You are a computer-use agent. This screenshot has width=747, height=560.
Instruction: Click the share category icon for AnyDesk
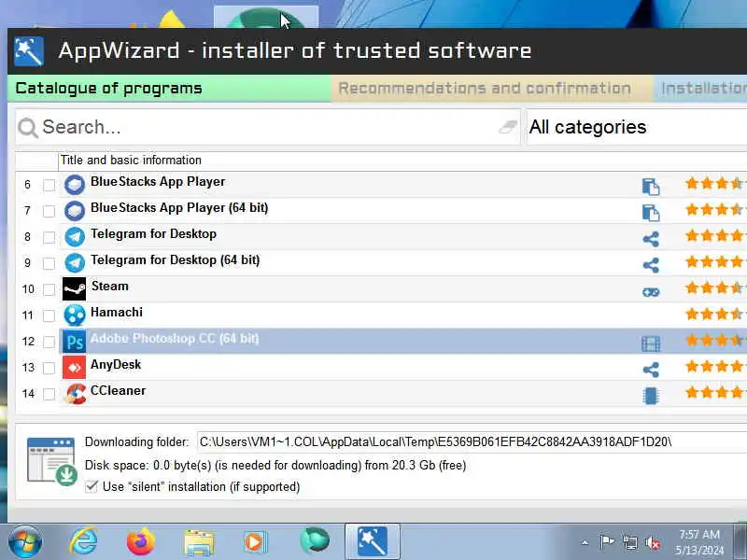[651, 370]
